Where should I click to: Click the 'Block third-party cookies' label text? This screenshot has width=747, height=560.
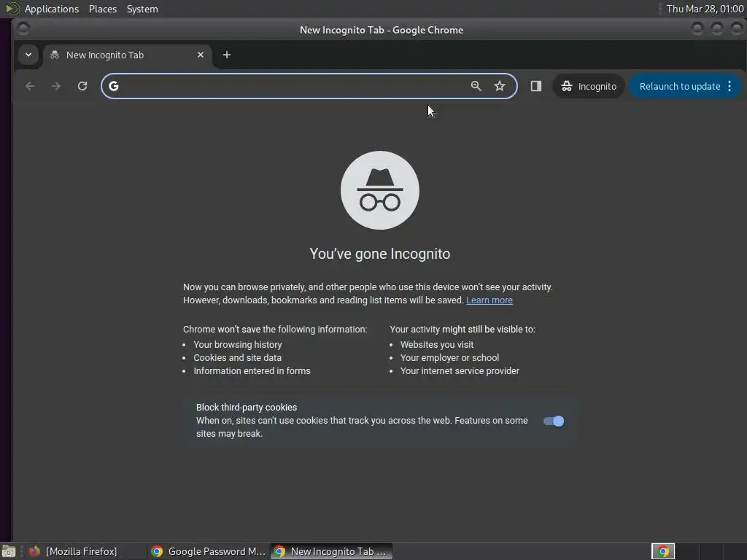point(247,407)
